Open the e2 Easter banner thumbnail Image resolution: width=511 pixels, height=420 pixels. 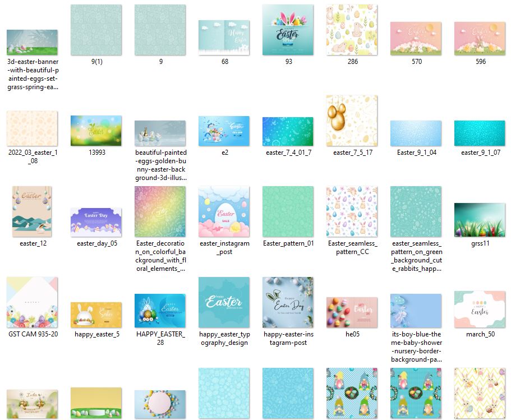224,131
